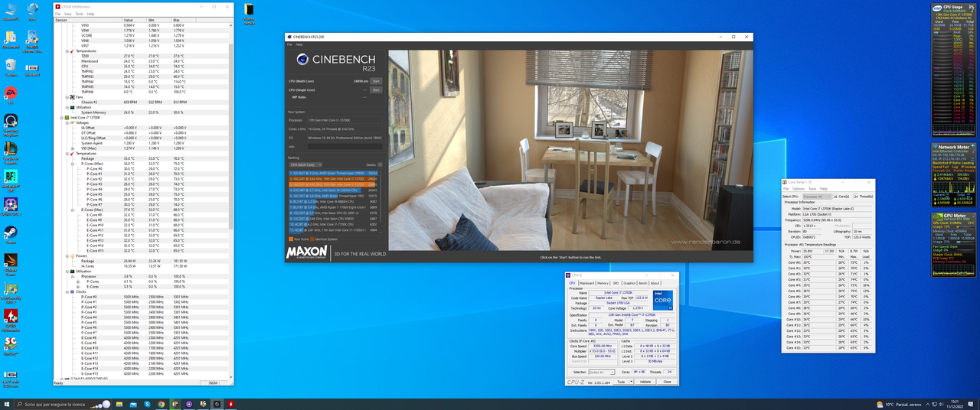Click the Intel Core logo in CPU-Z
Viewport: 980px width, 410px height.
(x=663, y=300)
